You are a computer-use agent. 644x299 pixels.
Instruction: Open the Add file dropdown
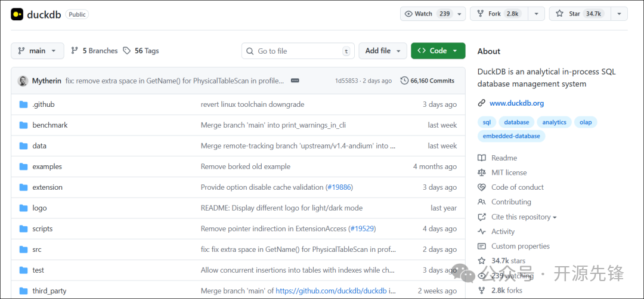(383, 51)
